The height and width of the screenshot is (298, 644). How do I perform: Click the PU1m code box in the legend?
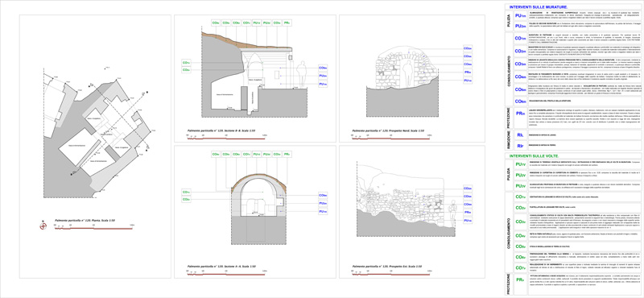pyautogui.click(x=521, y=15)
